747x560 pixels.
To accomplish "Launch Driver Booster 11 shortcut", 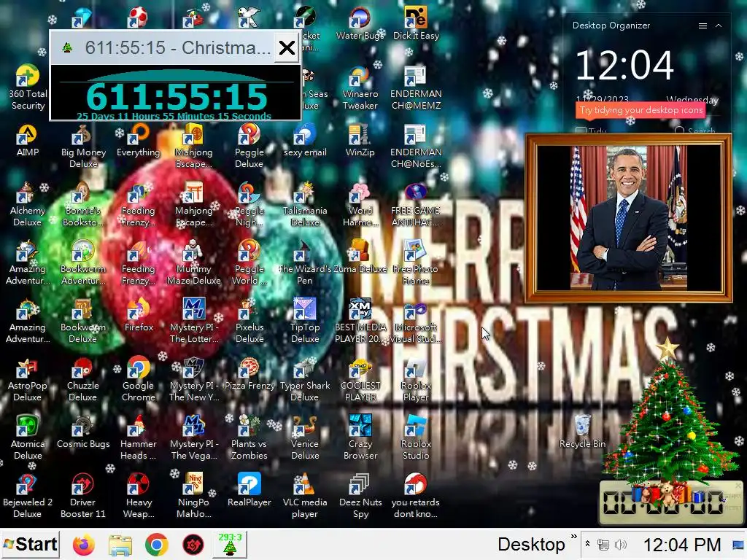I will [83, 496].
